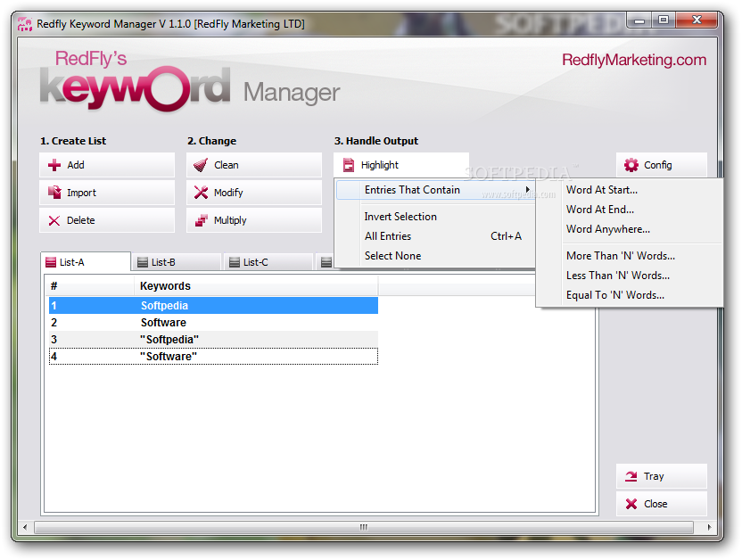The height and width of the screenshot is (560, 742).
Task: Click the partly hidden fourth list tab icon
Action: pos(326,262)
